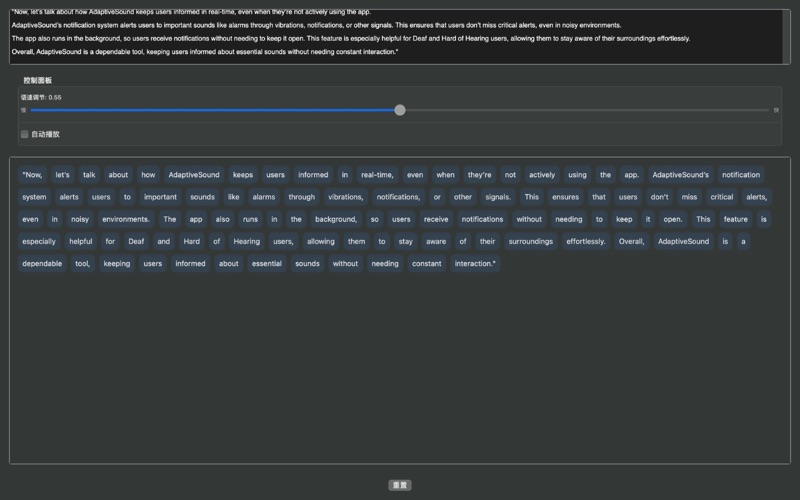This screenshot has width=800, height=500.
Task: Select the "also" word chip
Action: coord(222,219)
